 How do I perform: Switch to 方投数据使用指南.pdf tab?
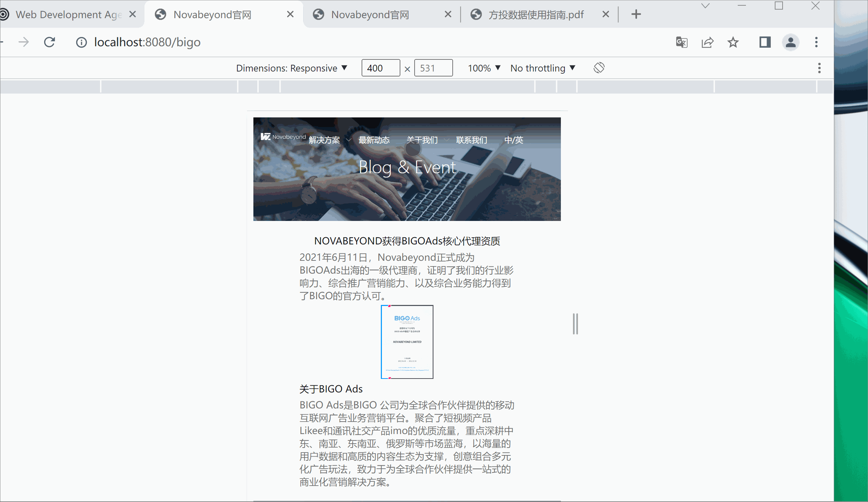click(x=536, y=15)
